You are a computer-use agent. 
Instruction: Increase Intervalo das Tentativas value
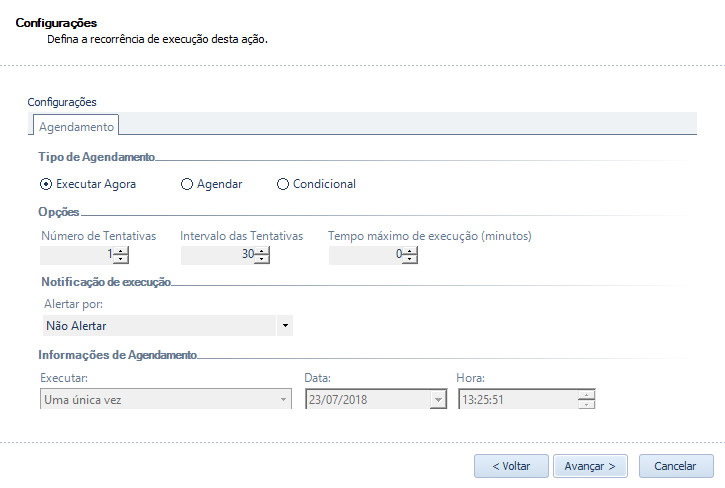click(x=262, y=250)
